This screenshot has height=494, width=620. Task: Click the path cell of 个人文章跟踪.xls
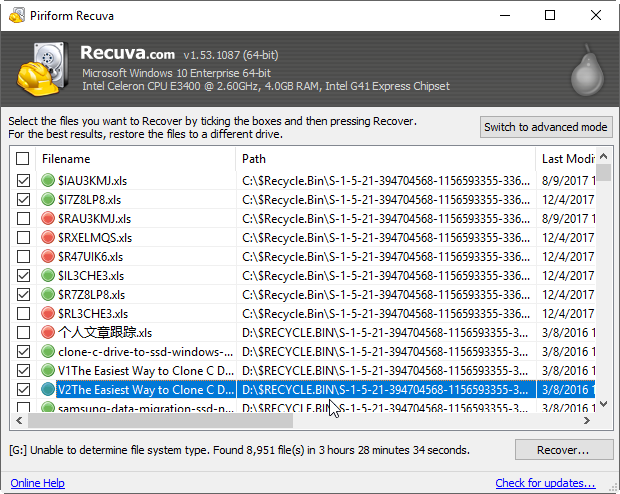385,333
